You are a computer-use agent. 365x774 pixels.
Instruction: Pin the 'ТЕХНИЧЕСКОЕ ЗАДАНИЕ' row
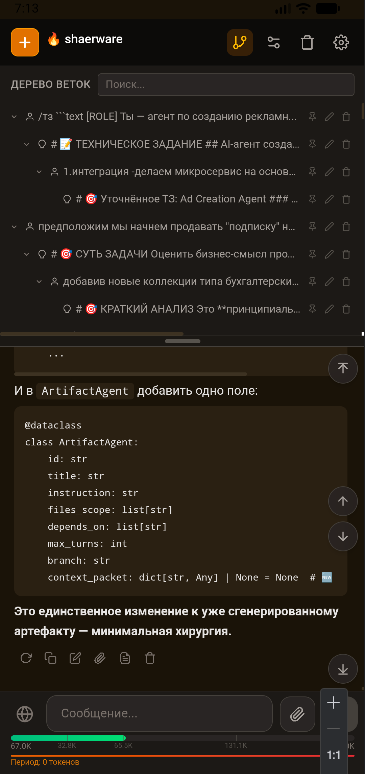click(312, 144)
